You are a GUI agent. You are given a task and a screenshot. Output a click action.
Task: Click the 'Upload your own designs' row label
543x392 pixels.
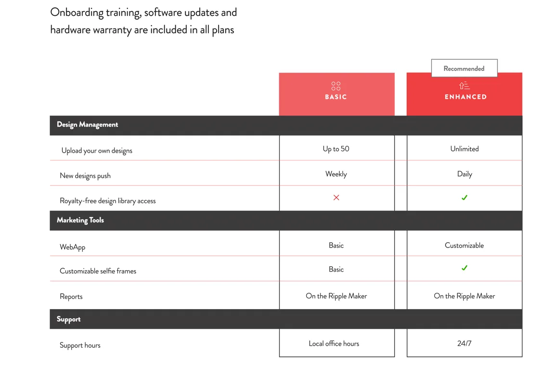pyautogui.click(x=97, y=151)
